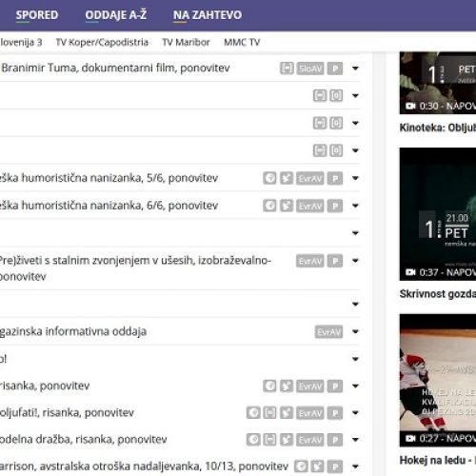Play the Skrivnost gozda 0:37 video thumbnail
Screen dimensions: 476x476
pyautogui.click(x=438, y=214)
